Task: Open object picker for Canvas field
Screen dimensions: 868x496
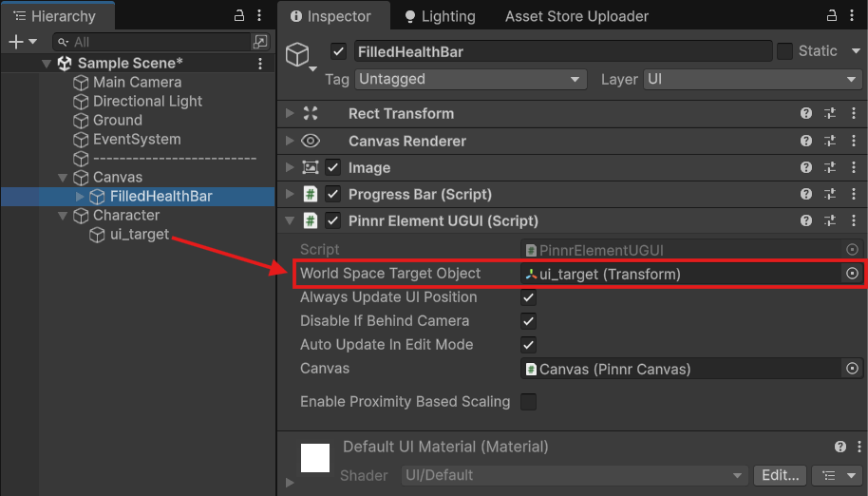Action: pos(852,369)
